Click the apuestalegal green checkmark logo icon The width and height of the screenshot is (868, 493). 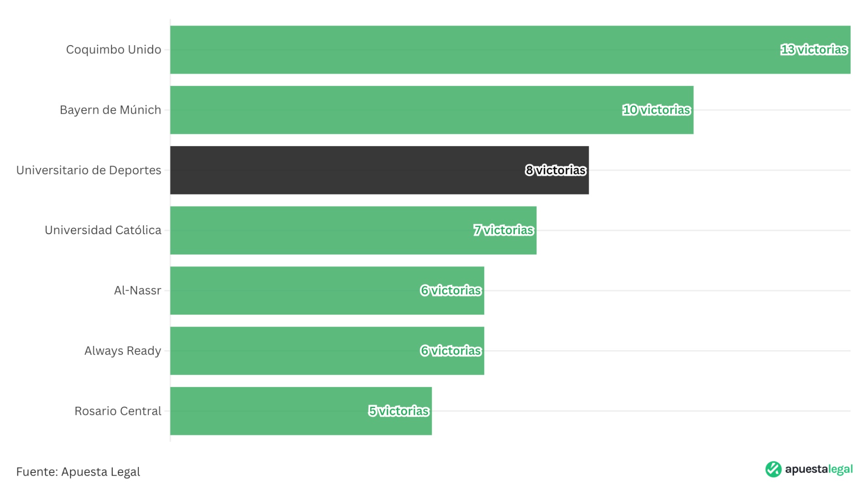pos(773,469)
